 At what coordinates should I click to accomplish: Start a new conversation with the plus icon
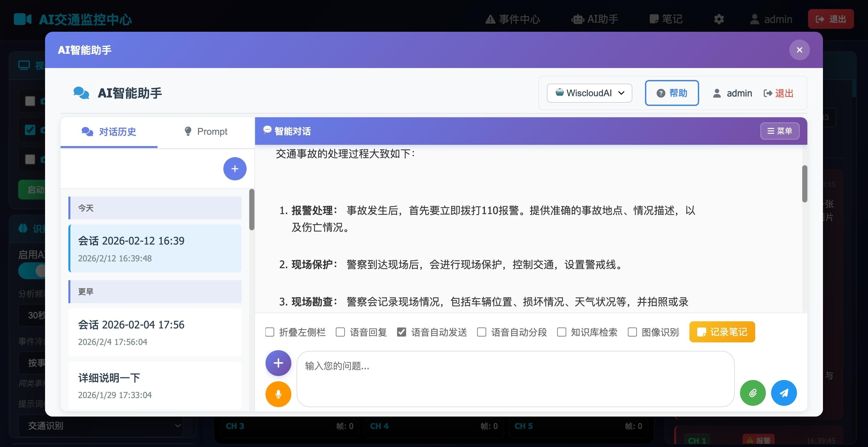235,168
